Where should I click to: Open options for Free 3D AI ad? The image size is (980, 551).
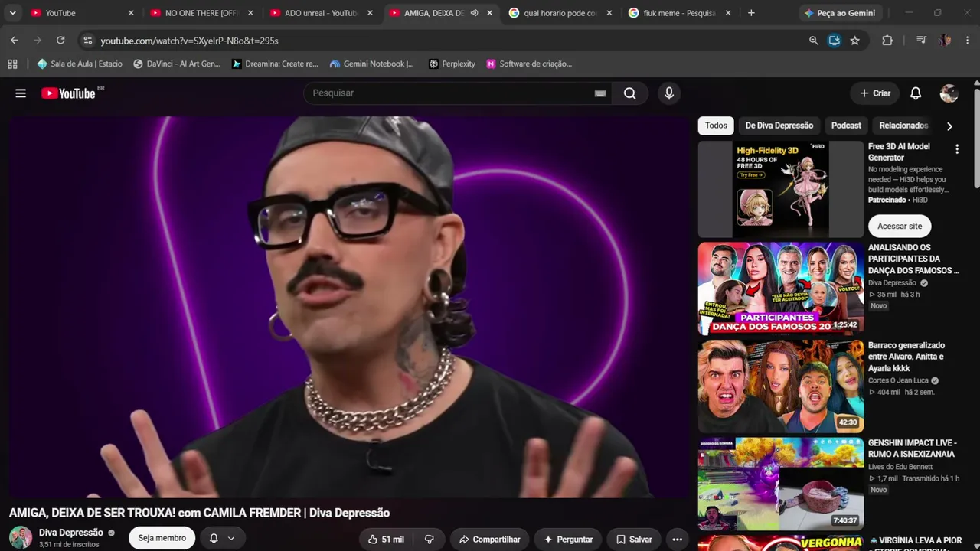coord(956,149)
